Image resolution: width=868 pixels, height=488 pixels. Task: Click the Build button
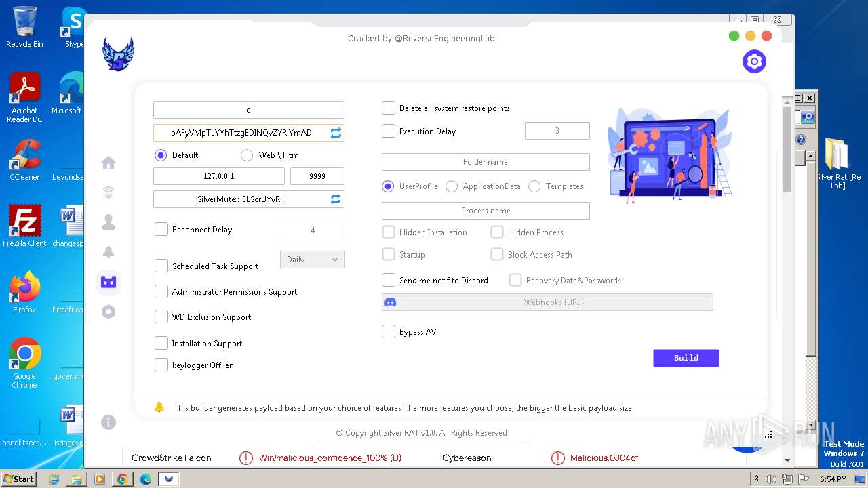tap(686, 358)
